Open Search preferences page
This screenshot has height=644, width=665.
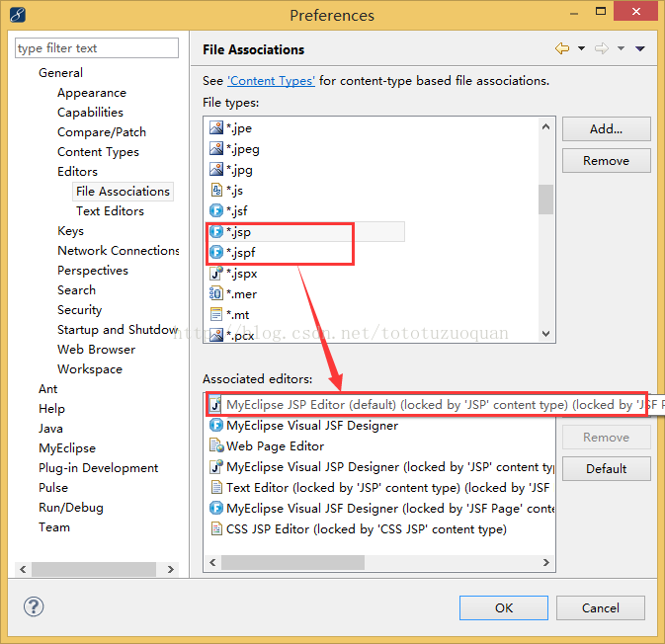(76, 290)
